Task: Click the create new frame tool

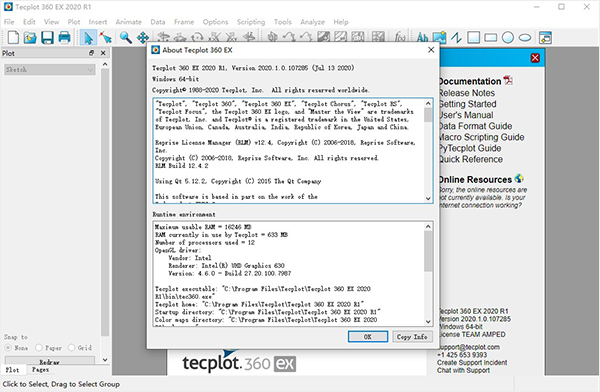Action: pos(545,38)
